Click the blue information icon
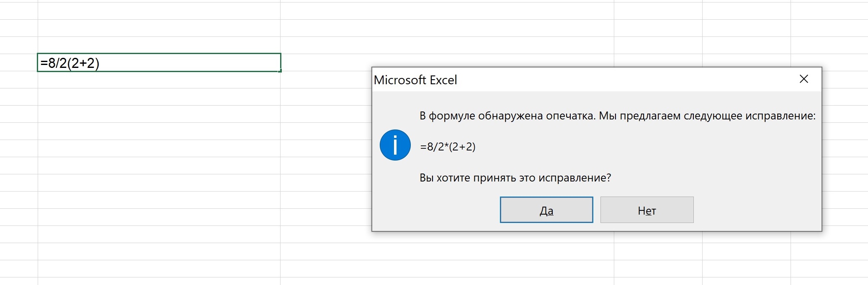This screenshot has height=285, width=868. (x=395, y=145)
